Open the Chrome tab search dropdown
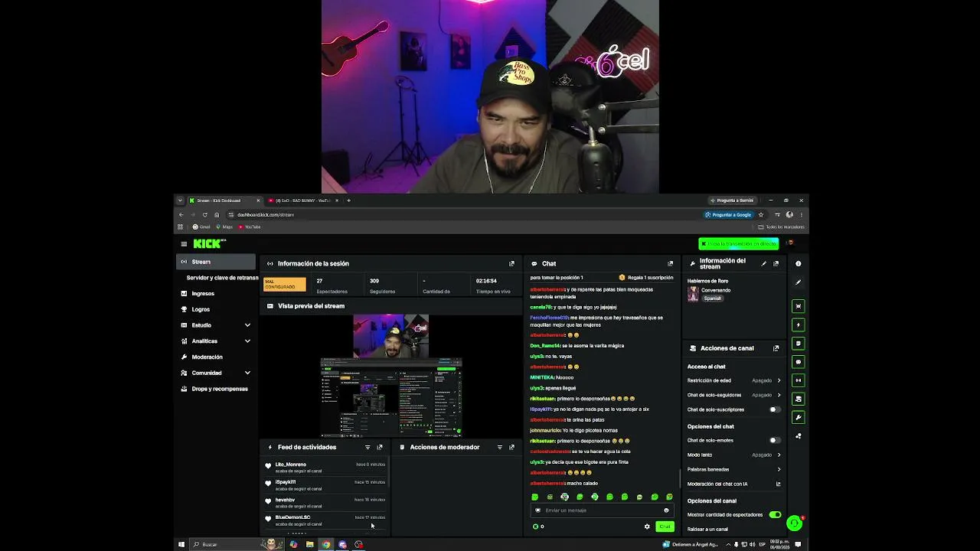 tap(181, 201)
